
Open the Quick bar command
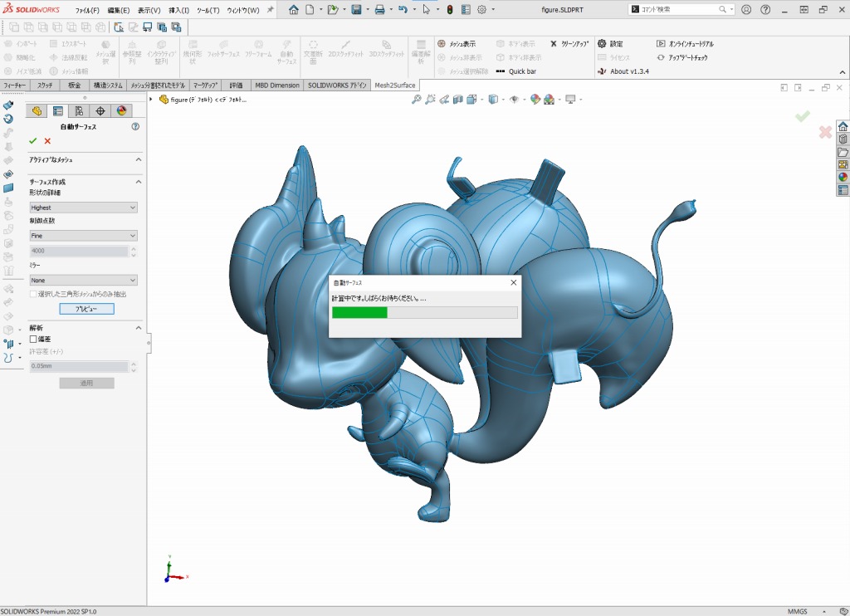[516, 71]
